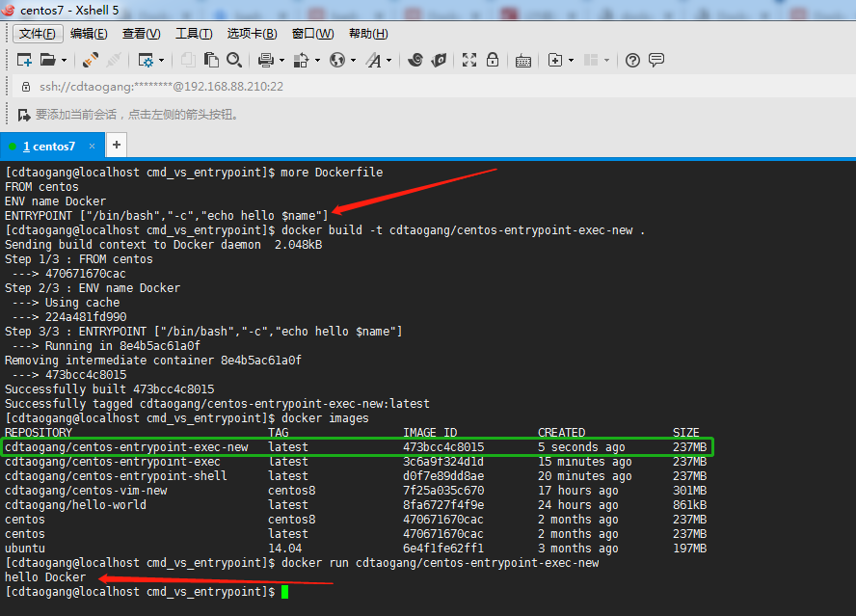The width and height of the screenshot is (856, 616).
Task: Launch Xagent key folder icon
Action: [x=439, y=60]
